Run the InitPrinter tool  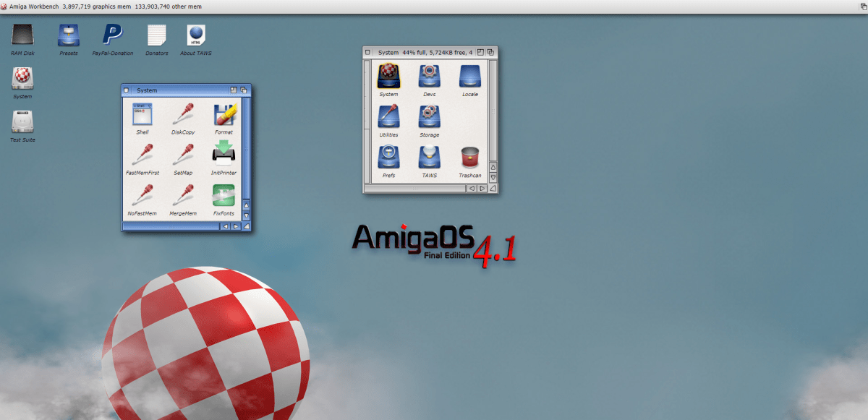[x=224, y=154]
